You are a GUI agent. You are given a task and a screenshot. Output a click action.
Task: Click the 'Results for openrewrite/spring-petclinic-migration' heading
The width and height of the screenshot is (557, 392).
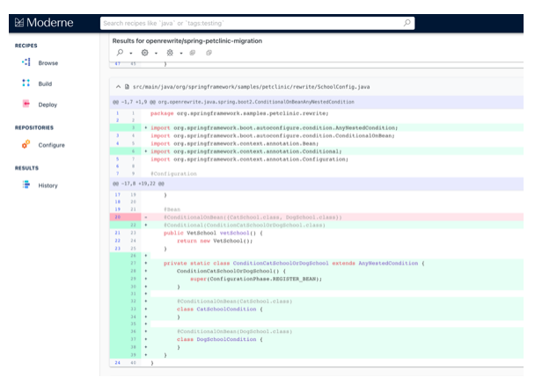[187, 41]
